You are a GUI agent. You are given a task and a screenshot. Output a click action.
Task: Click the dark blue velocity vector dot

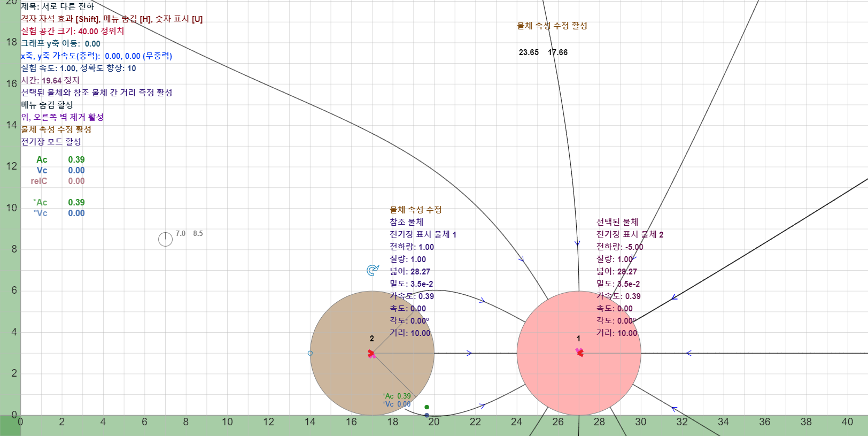(427, 415)
